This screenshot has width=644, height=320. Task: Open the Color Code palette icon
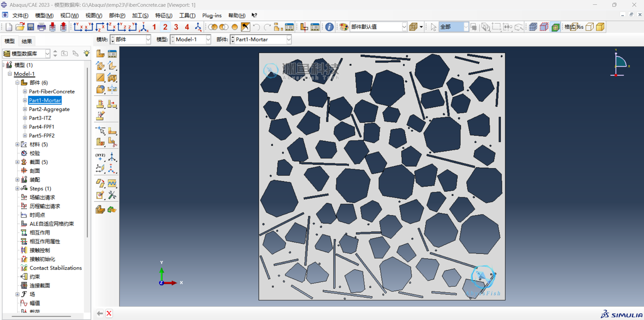(344, 27)
